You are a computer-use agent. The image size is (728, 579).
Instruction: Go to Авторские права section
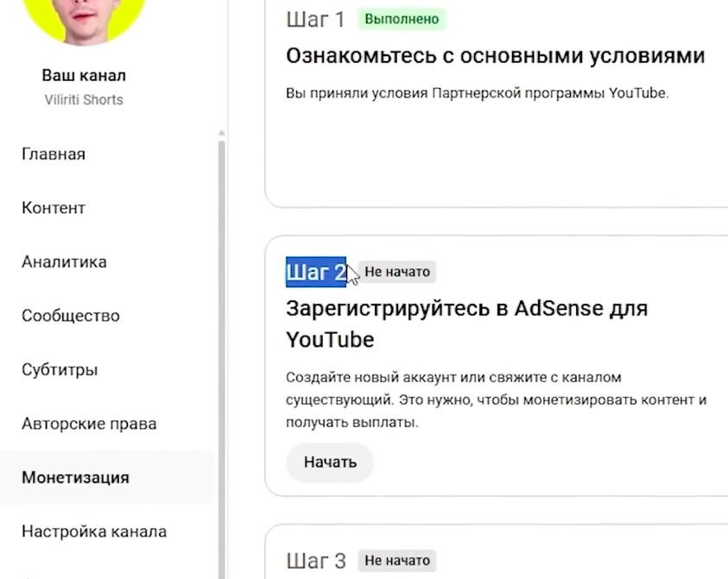(89, 424)
